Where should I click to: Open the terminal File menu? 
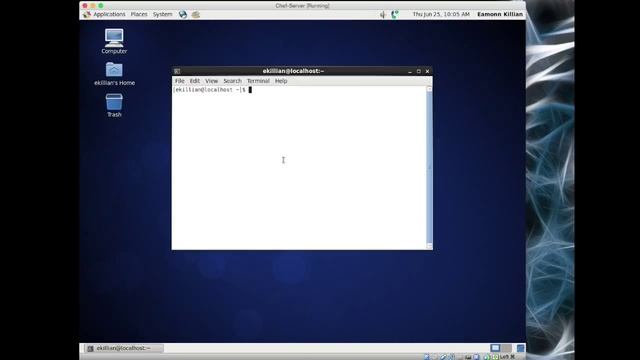180,81
